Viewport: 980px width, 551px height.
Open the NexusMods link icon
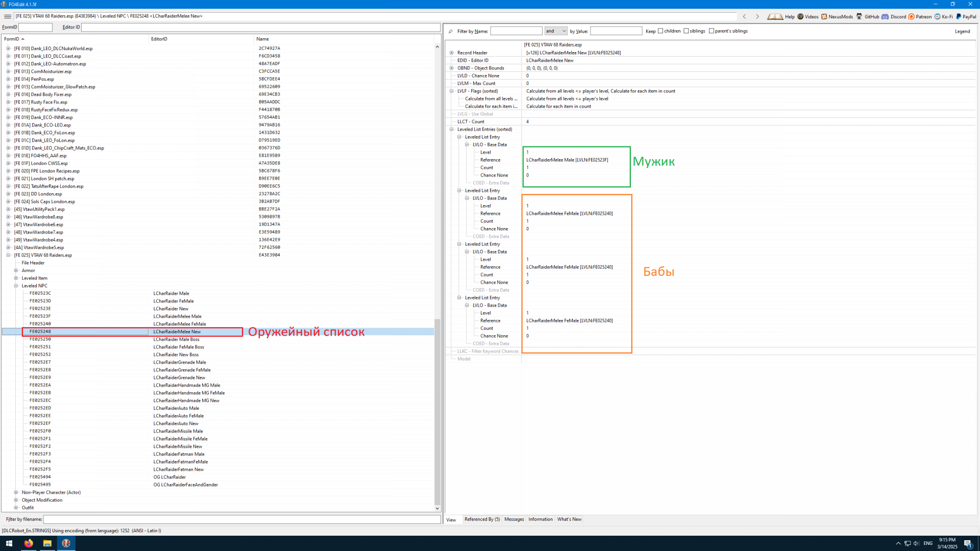(x=824, y=16)
